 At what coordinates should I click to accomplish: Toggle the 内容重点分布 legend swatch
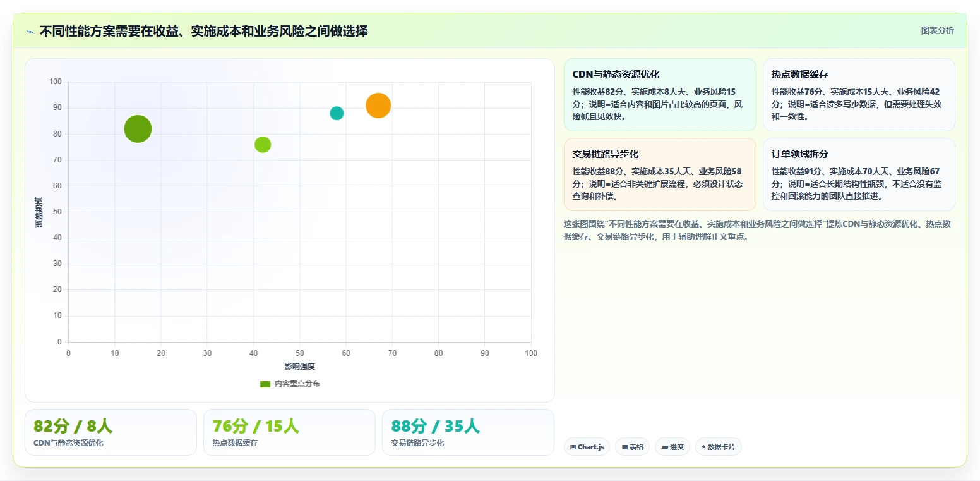(x=265, y=384)
